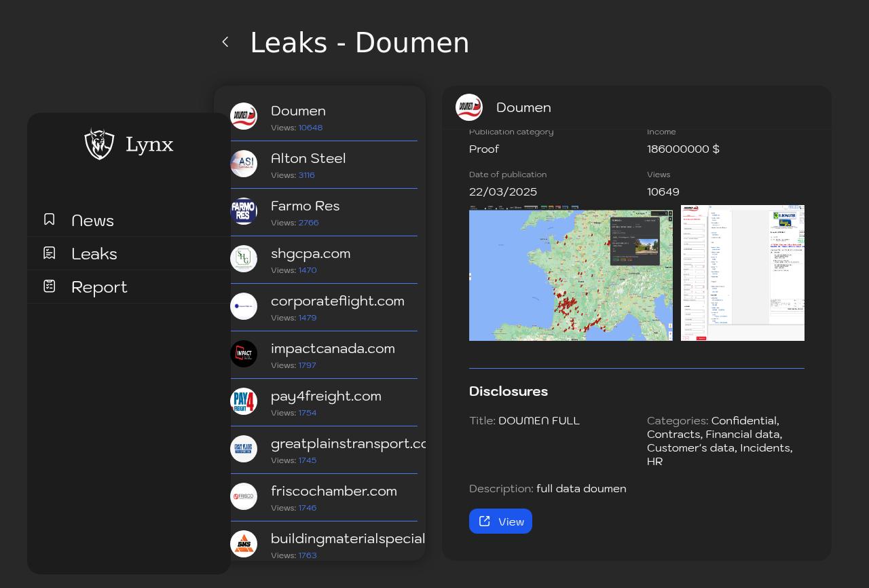The image size is (869, 588).
Task: Select the impactcanada.com entry
Action: [333, 348]
